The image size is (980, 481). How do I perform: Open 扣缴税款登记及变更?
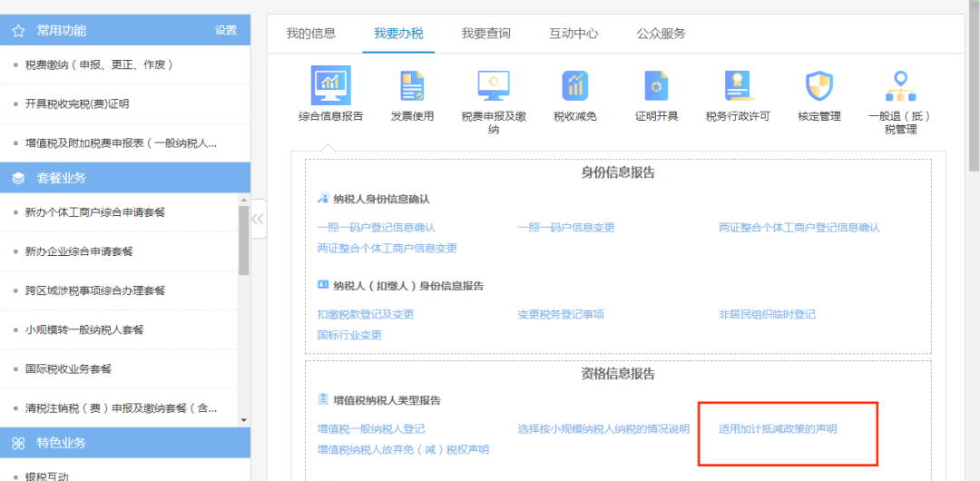[366, 315]
